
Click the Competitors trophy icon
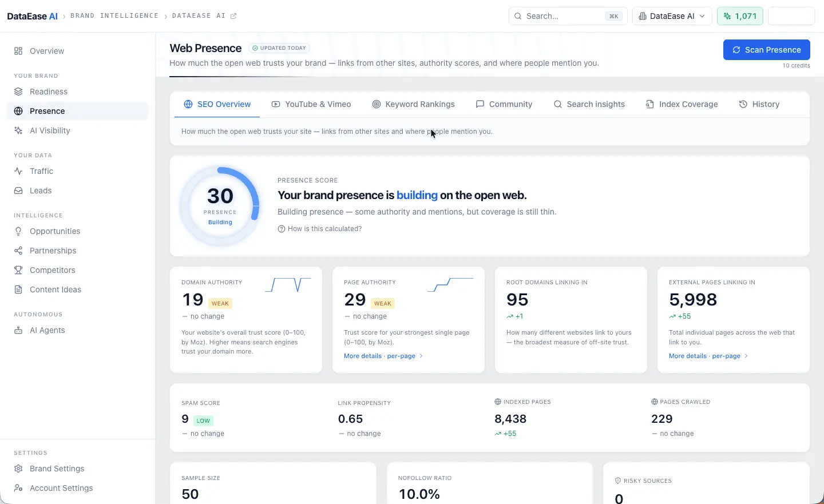coord(18,270)
